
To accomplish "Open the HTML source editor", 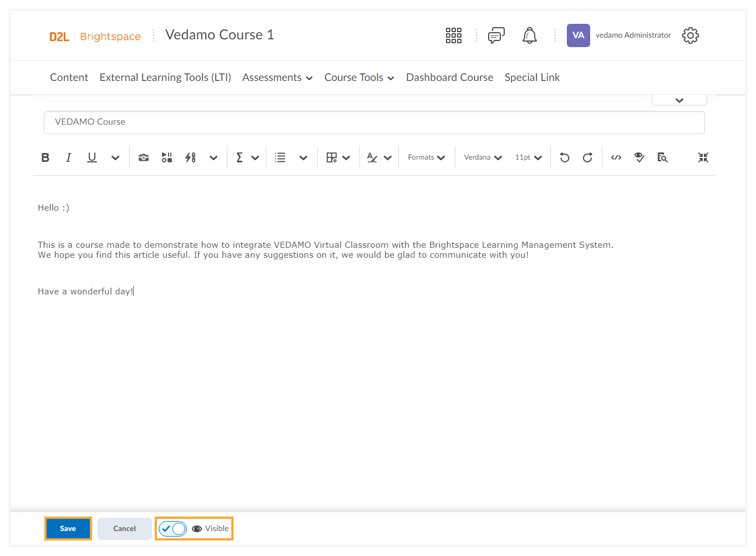I will point(616,157).
